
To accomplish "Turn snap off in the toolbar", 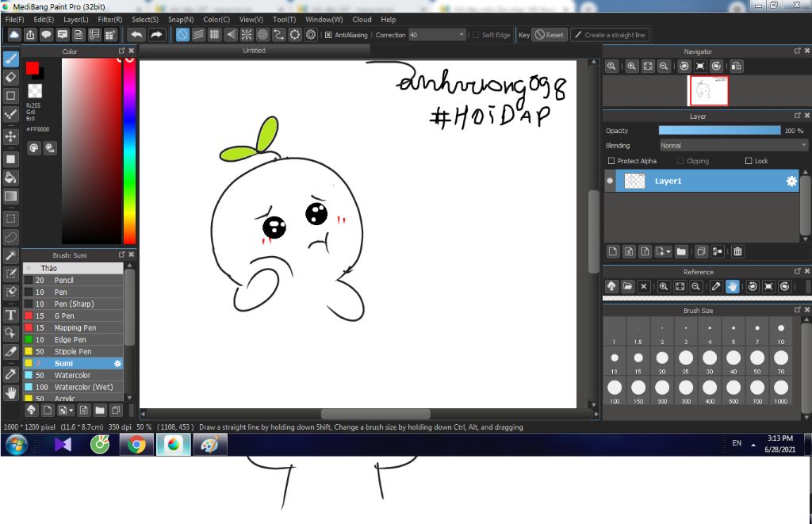I will 182,35.
